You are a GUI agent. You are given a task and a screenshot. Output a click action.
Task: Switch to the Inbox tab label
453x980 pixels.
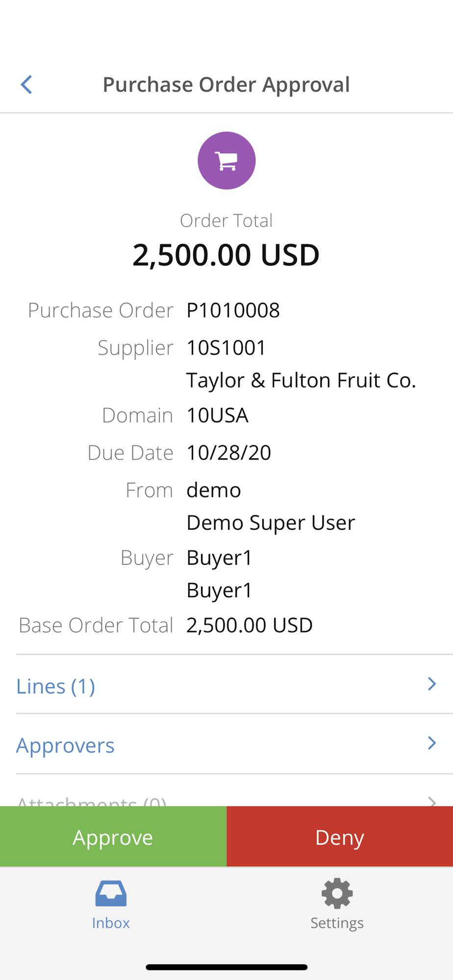click(x=111, y=923)
